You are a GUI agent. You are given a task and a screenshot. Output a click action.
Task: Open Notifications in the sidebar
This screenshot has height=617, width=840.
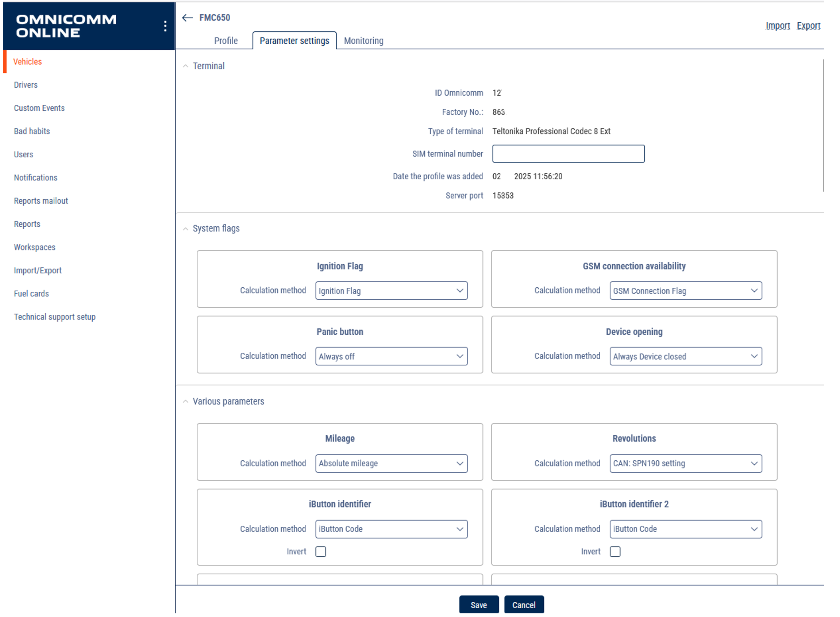pos(35,177)
